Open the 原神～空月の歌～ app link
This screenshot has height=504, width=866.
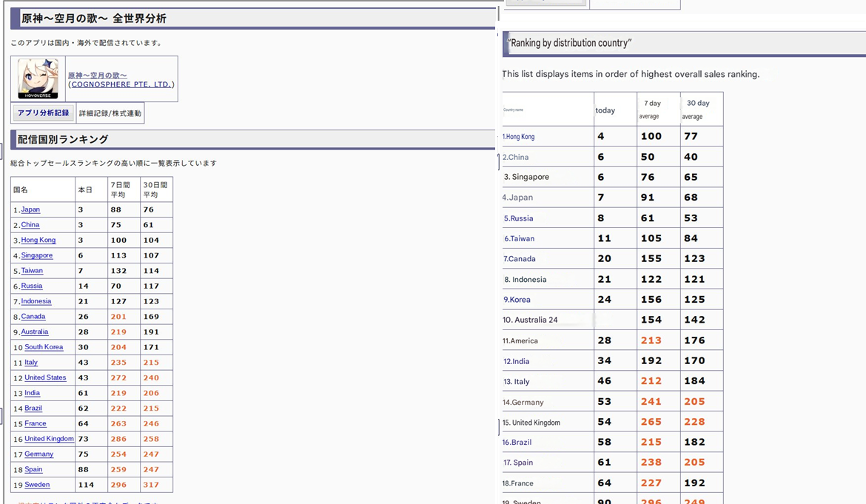coord(97,75)
